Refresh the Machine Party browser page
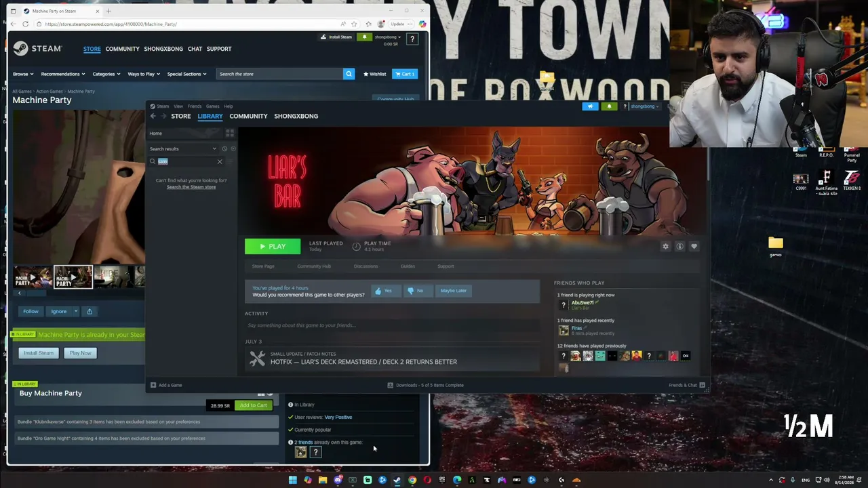868x488 pixels. coord(26,24)
